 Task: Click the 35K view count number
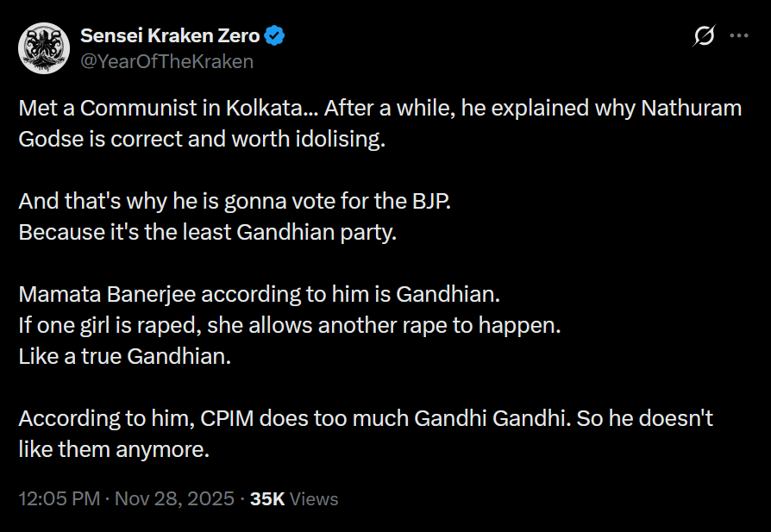(267, 499)
